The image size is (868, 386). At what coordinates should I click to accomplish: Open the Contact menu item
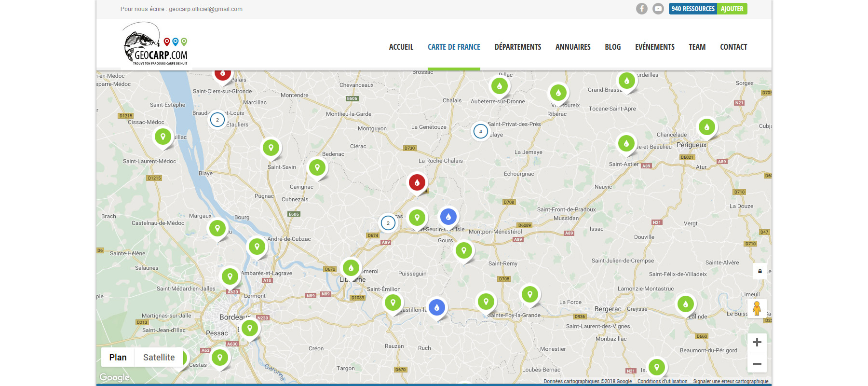coord(733,47)
